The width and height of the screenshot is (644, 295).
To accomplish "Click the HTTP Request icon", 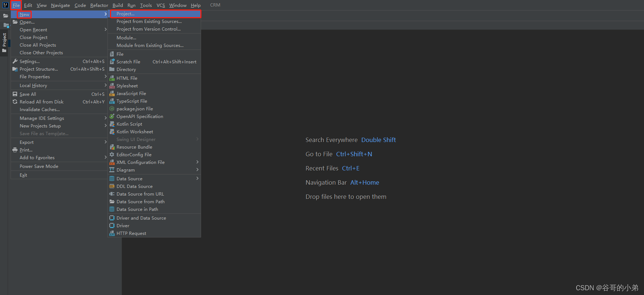I will coord(112,233).
